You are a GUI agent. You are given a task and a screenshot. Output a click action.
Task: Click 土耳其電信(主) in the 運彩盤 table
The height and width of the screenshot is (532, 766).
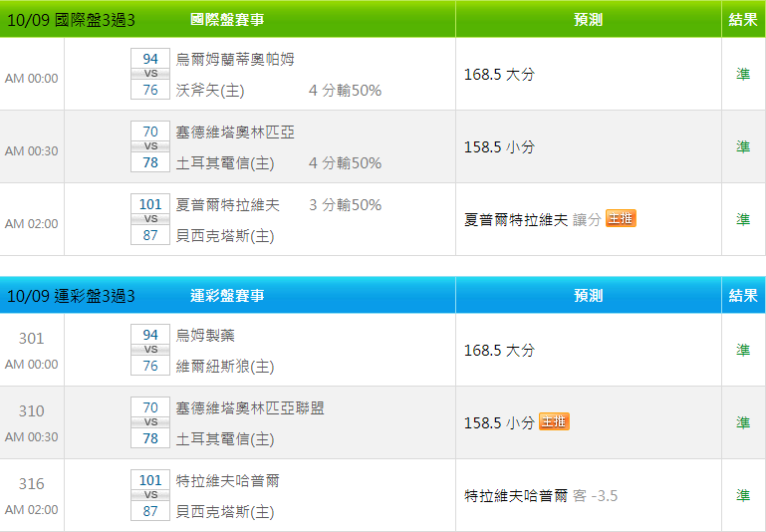tap(225, 439)
